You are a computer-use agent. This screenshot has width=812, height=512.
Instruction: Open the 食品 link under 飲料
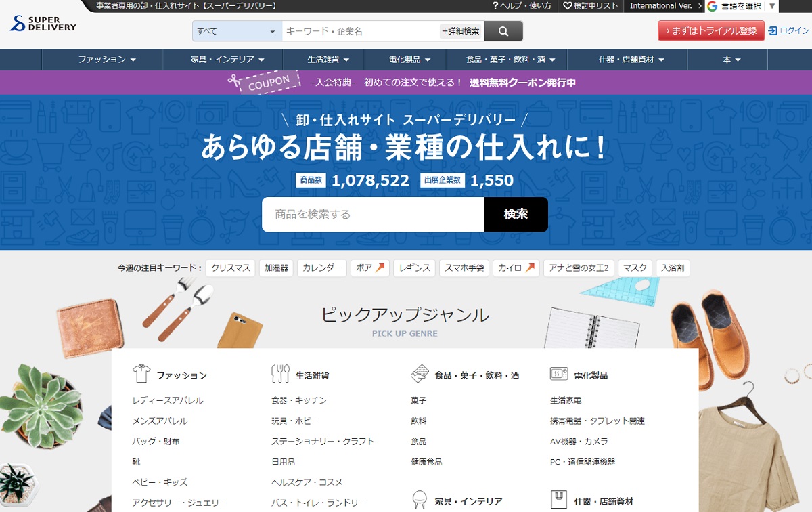coord(419,441)
